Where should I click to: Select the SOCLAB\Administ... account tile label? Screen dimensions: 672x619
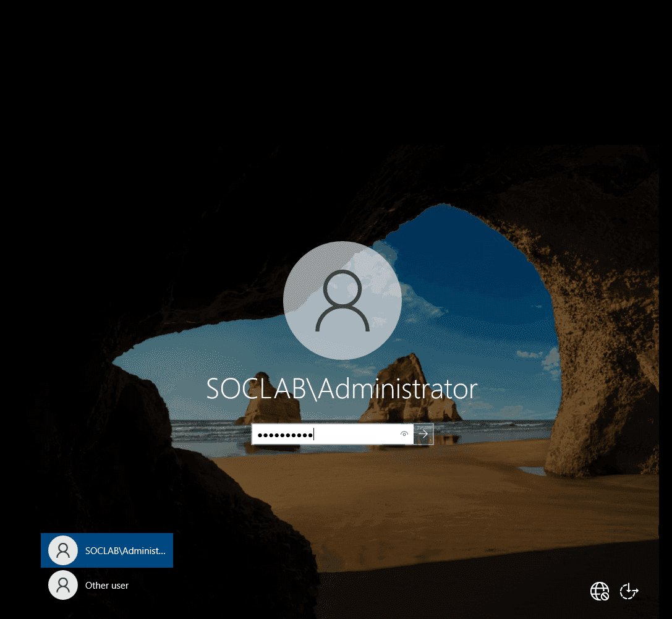pos(125,551)
